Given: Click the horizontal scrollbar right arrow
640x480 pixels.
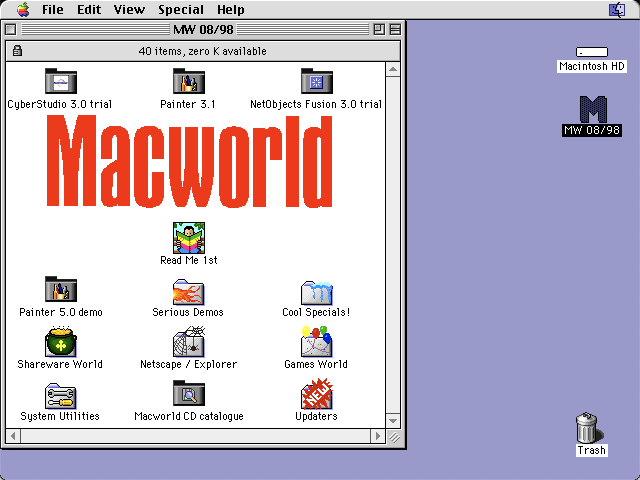Looking at the screenshot, I should [378, 436].
